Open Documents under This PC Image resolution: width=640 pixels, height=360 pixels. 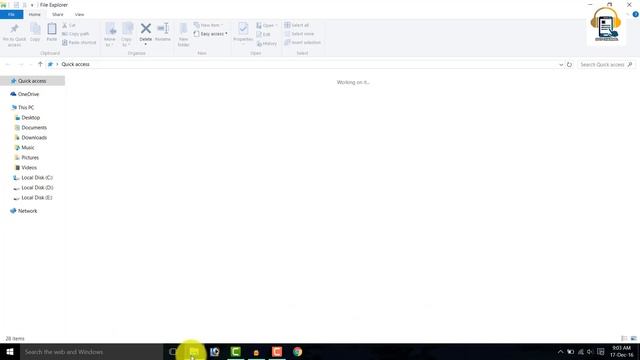tap(34, 127)
